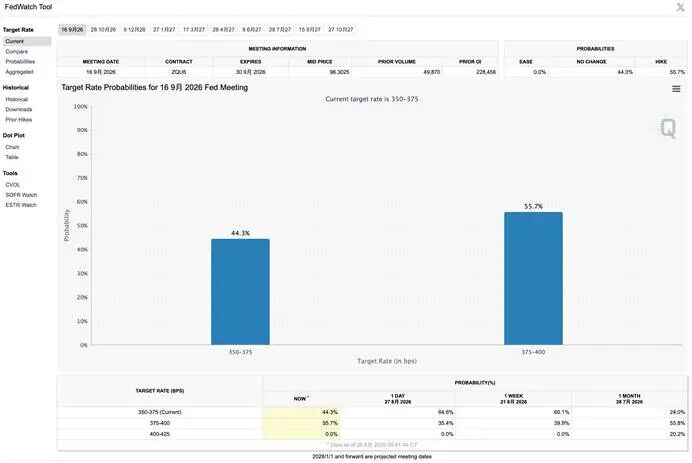This screenshot has width=692, height=463.
Task: Switch to the 28 10月26 meeting tab
Action: click(103, 30)
